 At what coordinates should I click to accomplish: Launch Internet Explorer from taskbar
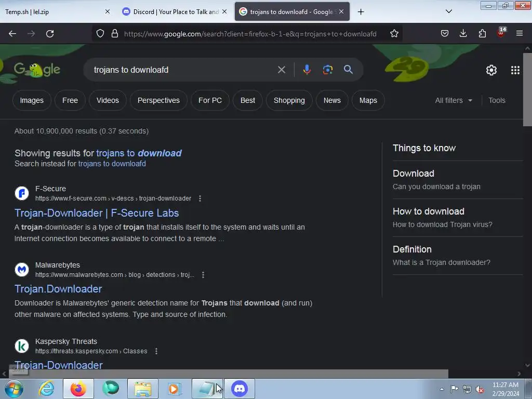point(46,389)
